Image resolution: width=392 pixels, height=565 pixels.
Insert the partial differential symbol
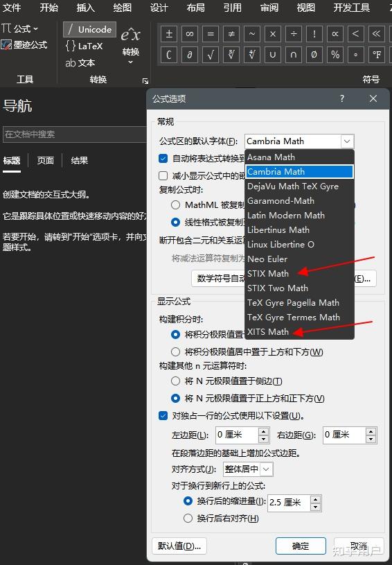(x=190, y=55)
